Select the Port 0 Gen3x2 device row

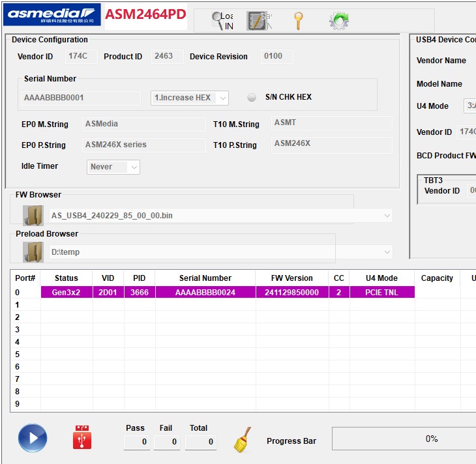(228, 293)
